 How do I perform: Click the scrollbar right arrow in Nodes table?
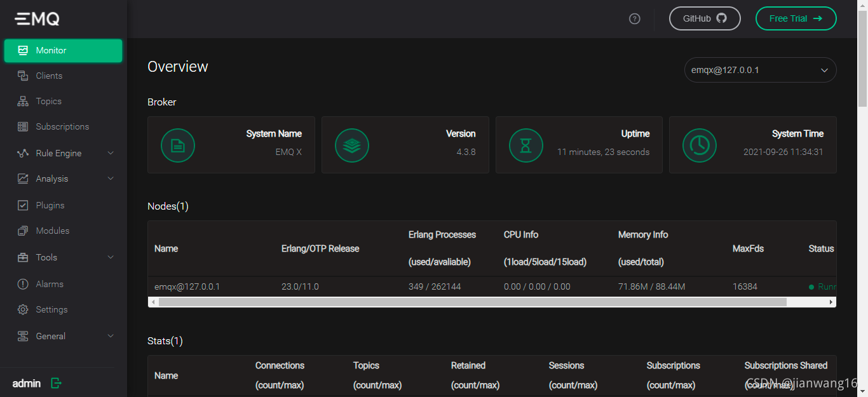(831, 302)
